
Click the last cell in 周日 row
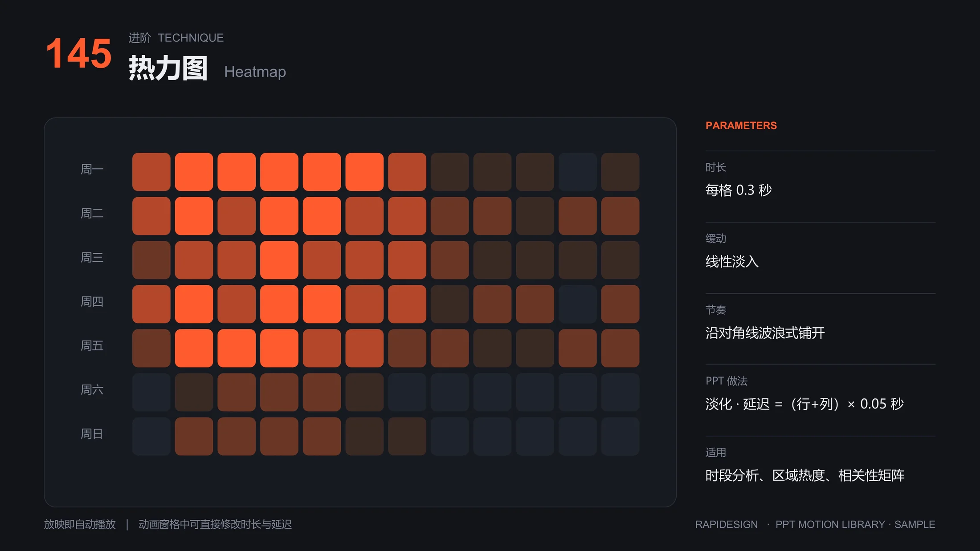(x=620, y=436)
